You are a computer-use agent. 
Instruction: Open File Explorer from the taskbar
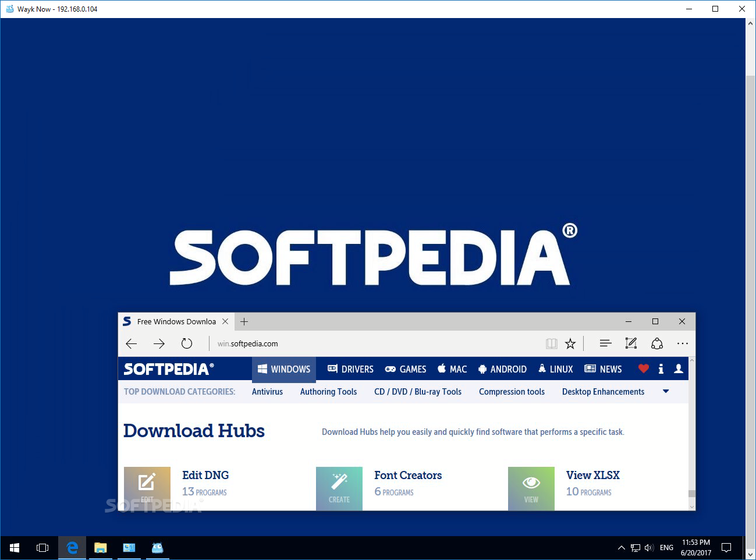click(x=101, y=548)
